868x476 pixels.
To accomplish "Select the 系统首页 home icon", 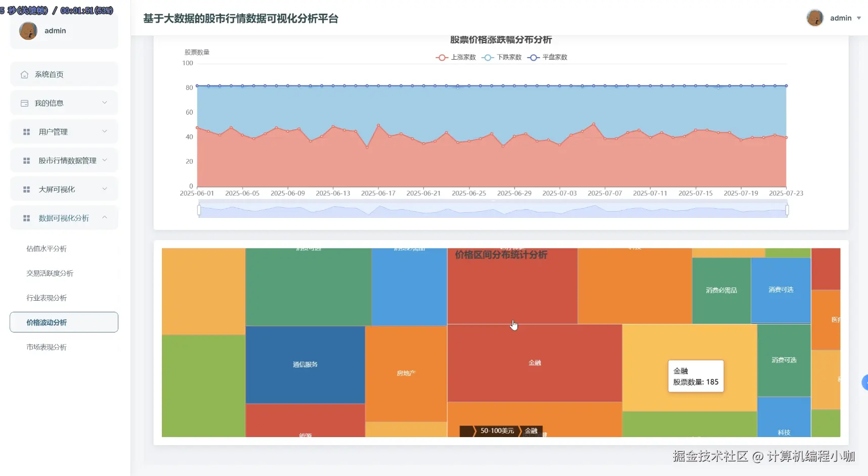I will click(24, 74).
